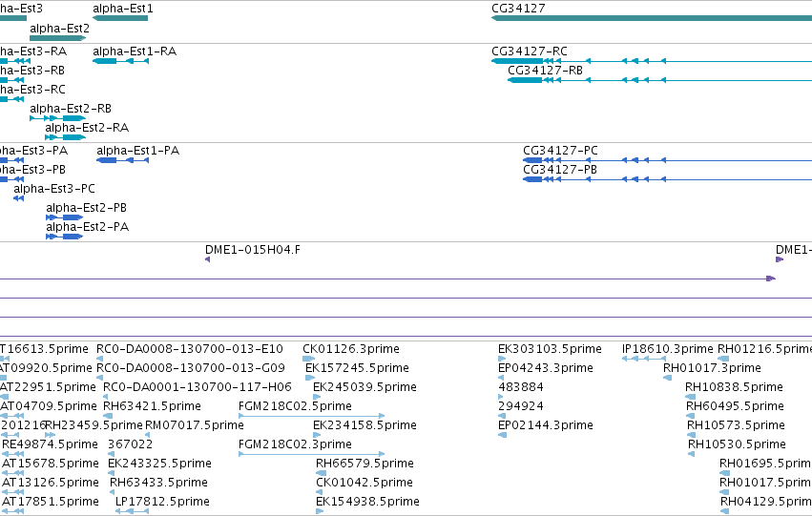Click the CK01126.3prime EST marker
Screen dimensions: 812x516
coord(308,359)
